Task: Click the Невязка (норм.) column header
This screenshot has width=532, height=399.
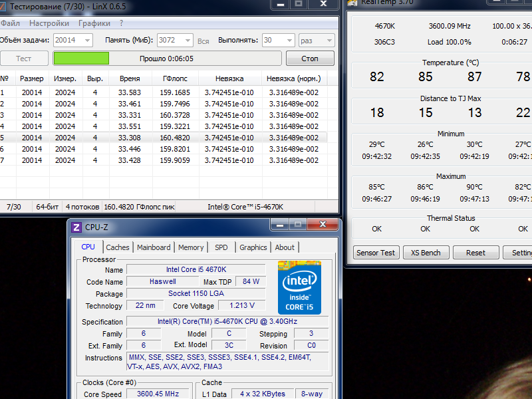Action: 294,78
